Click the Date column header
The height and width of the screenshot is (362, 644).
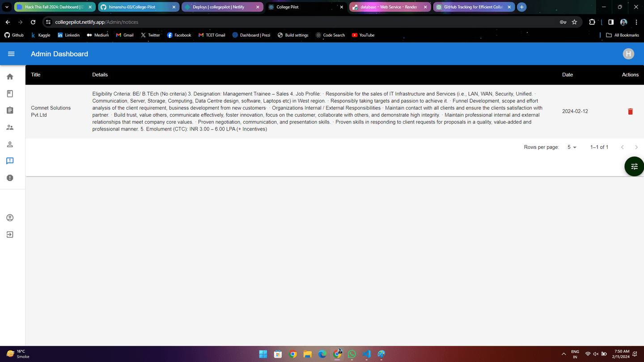pyautogui.click(x=568, y=75)
